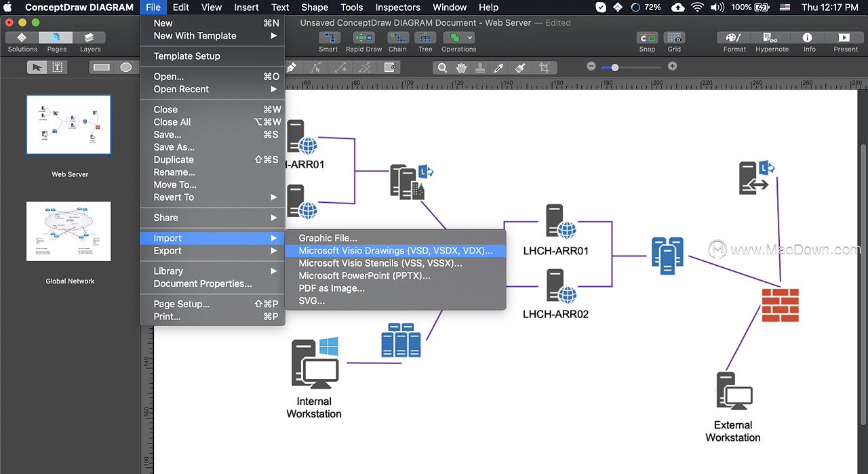Click the red firewall shape
868x474 pixels.
click(x=780, y=305)
